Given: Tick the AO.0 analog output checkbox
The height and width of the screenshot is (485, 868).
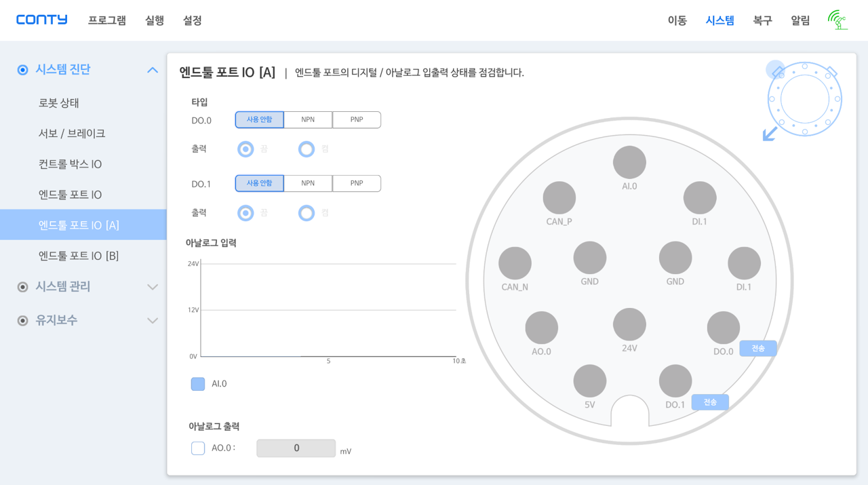Looking at the screenshot, I should point(198,448).
